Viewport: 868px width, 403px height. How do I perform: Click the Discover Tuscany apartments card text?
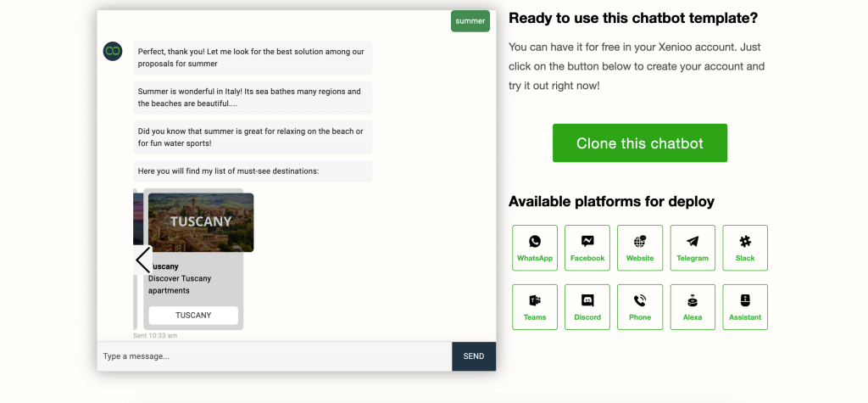coord(180,284)
